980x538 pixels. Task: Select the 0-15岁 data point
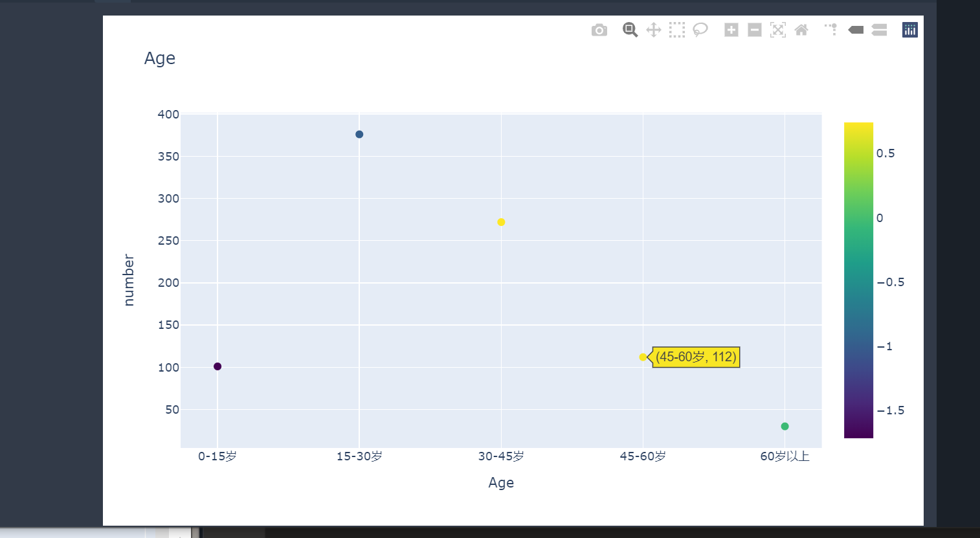point(217,366)
